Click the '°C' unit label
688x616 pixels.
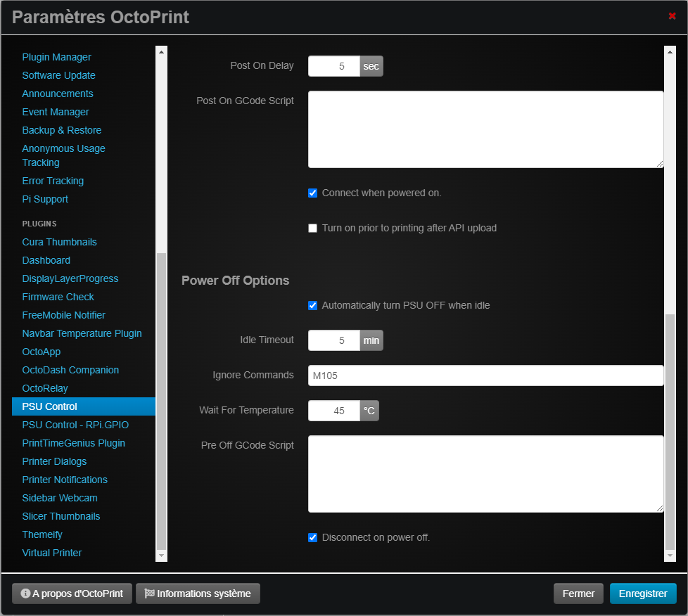[369, 411]
